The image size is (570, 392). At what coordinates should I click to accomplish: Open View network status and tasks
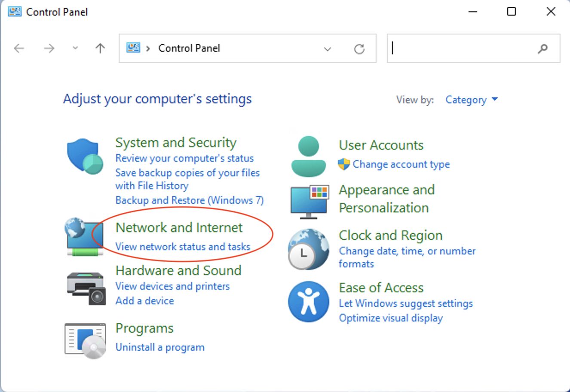coord(183,247)
